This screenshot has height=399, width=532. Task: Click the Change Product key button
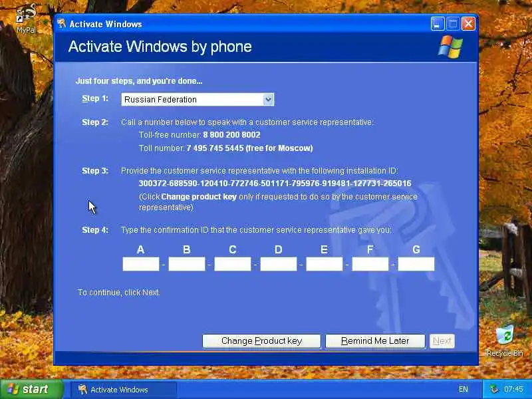tap(261, 341)
